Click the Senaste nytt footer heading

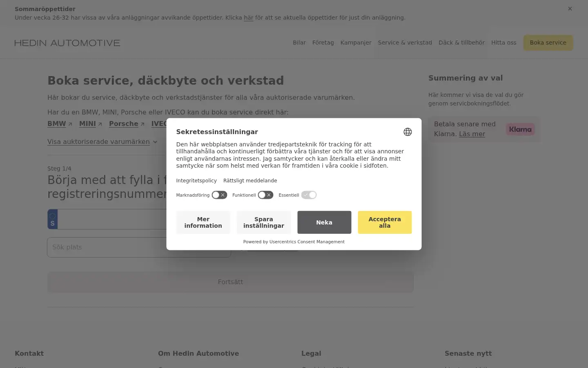(468, 353)
